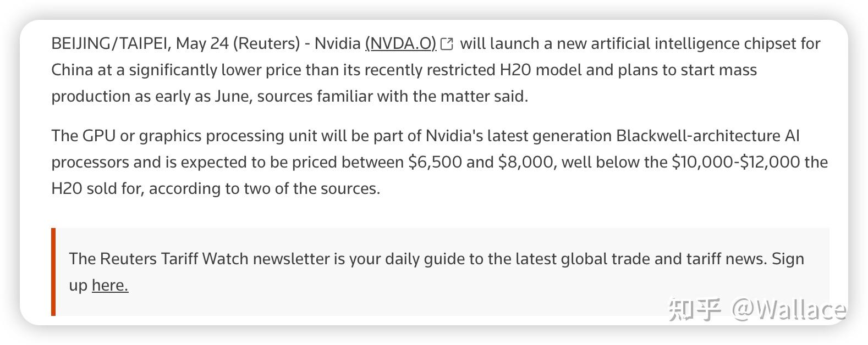This screenshot has width=868, height=345.
Task: Click the word "Nvidia" before the ticker
Action: [x=337, y=43]
